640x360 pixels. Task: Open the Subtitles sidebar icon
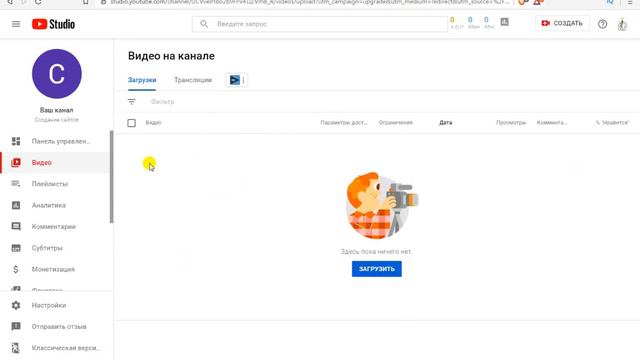[16, 248]
